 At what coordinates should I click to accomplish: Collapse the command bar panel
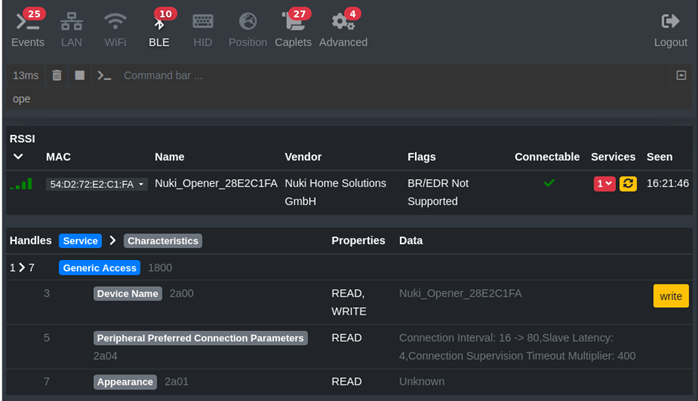point(681,75)
